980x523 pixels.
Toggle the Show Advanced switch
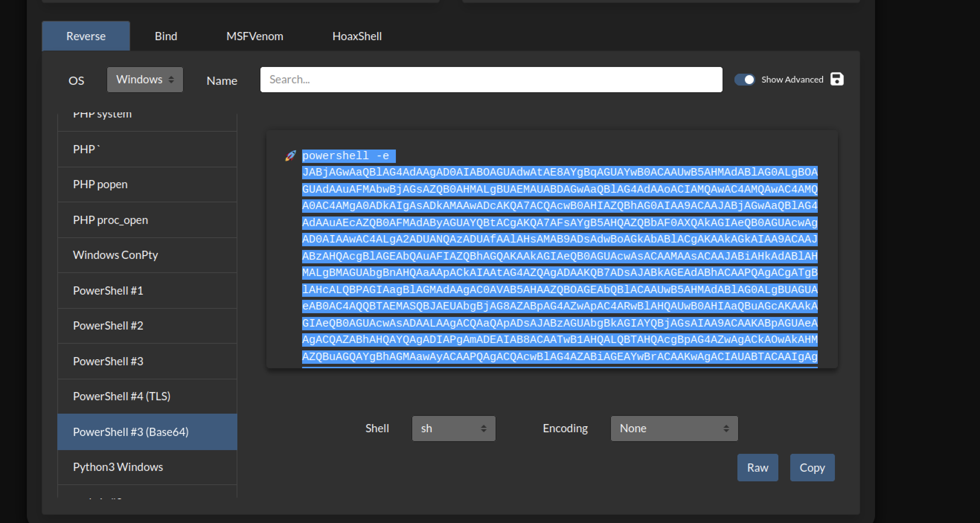point(744,80)
